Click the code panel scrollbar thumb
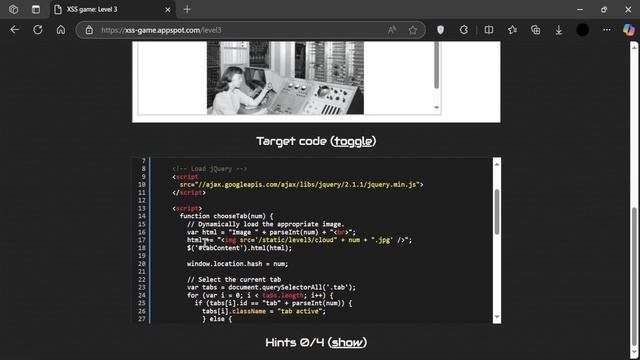 497,212
